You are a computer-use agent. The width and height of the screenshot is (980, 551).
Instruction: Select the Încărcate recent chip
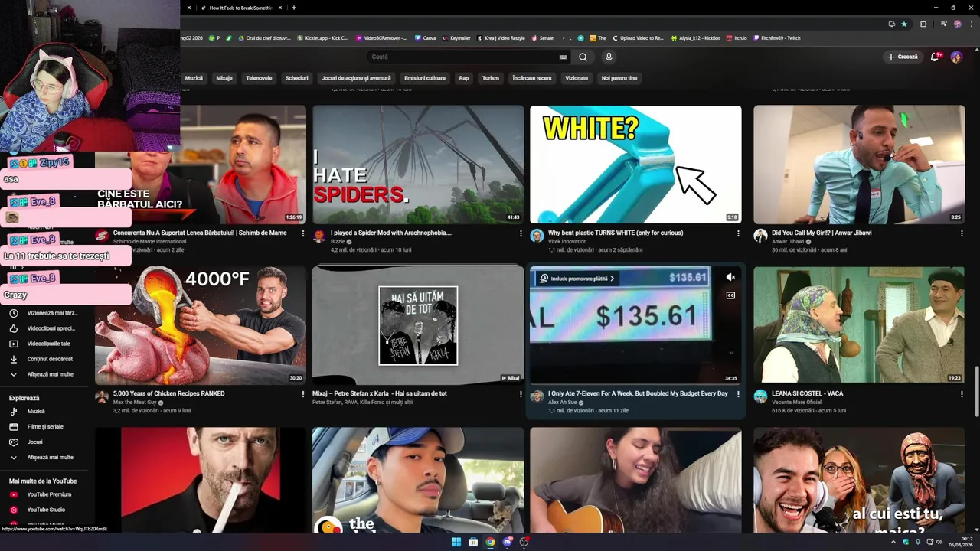[x=532, y=78]
